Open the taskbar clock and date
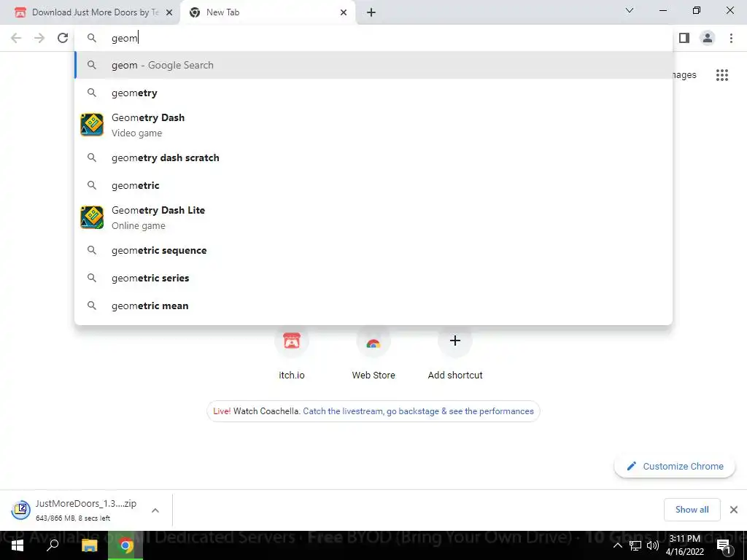Viewport: 747px width, 560px height. [x=684, y=545]
